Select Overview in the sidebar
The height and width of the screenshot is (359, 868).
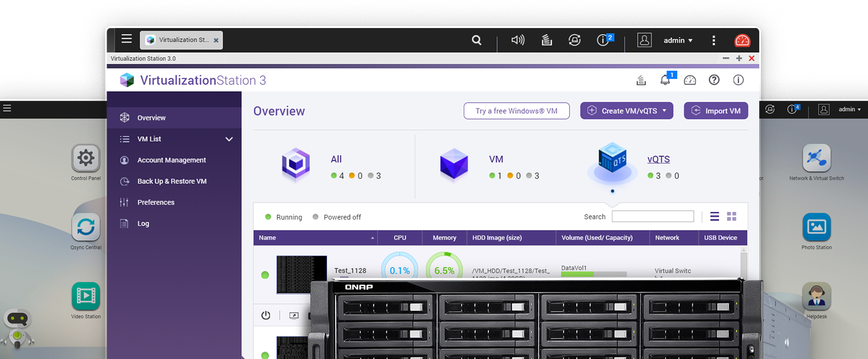[174, 117]
